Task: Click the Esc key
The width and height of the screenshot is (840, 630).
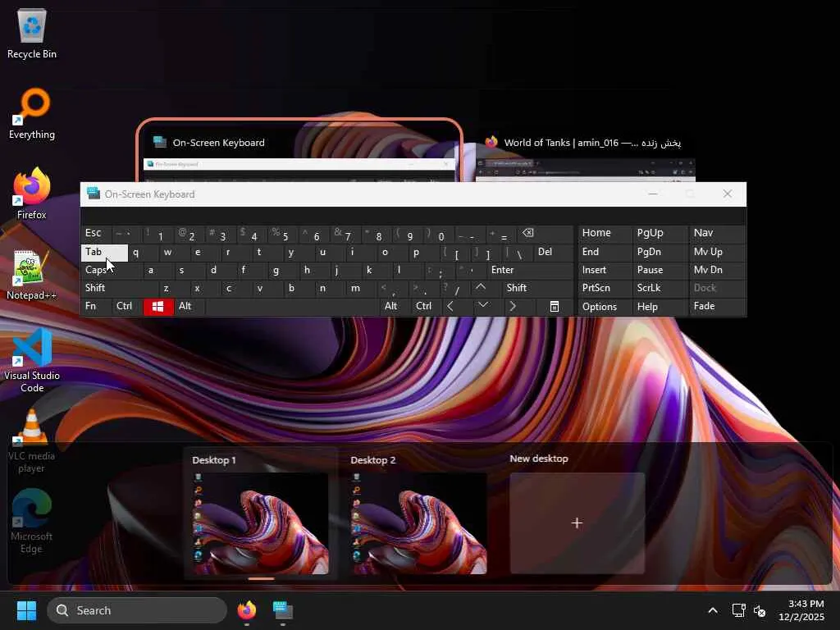Action: tap(96, 233)
